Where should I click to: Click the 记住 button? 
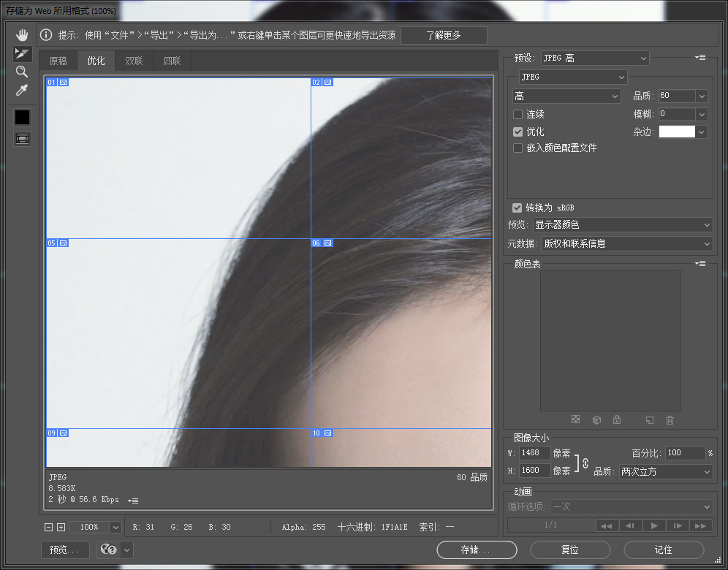(664, 550)
